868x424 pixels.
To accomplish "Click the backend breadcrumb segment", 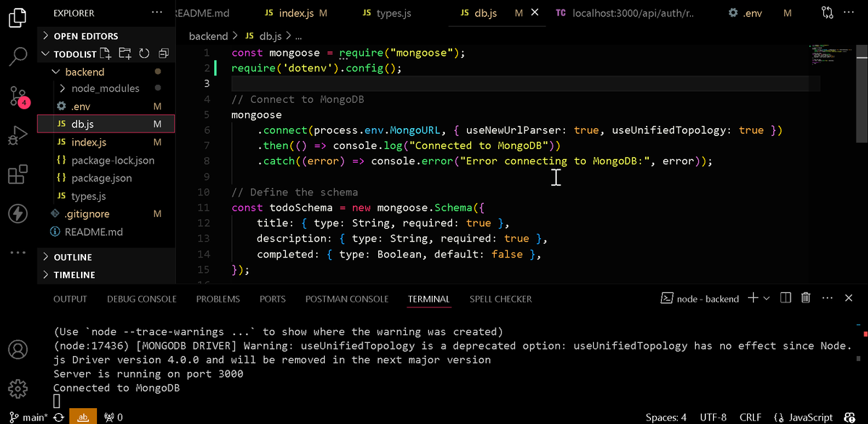I will 208,36.
